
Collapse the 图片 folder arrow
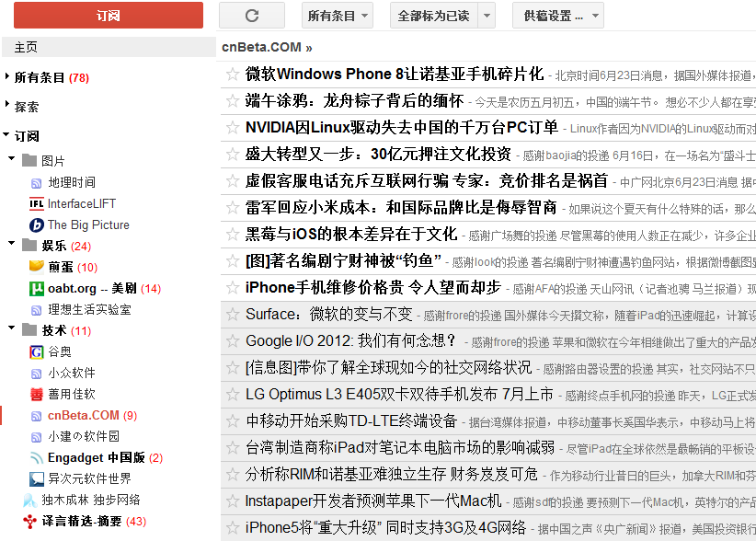coord(12,157)
